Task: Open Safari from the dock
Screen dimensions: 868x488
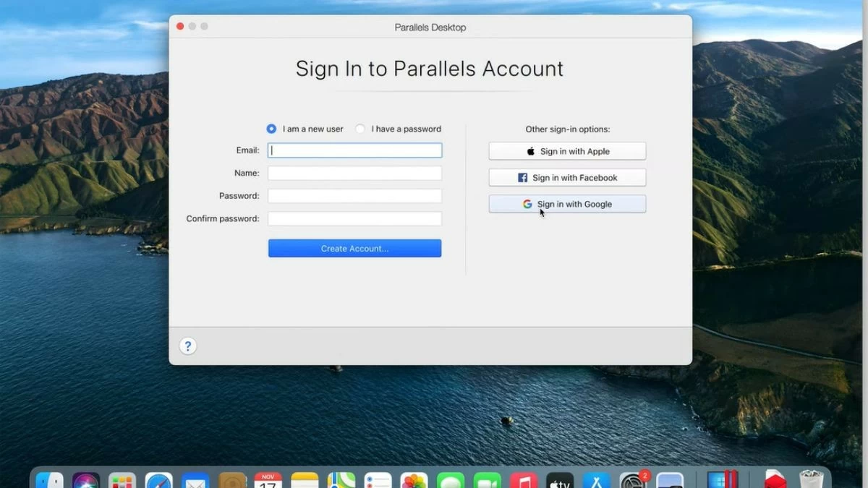Action: [x=159, y=481]
